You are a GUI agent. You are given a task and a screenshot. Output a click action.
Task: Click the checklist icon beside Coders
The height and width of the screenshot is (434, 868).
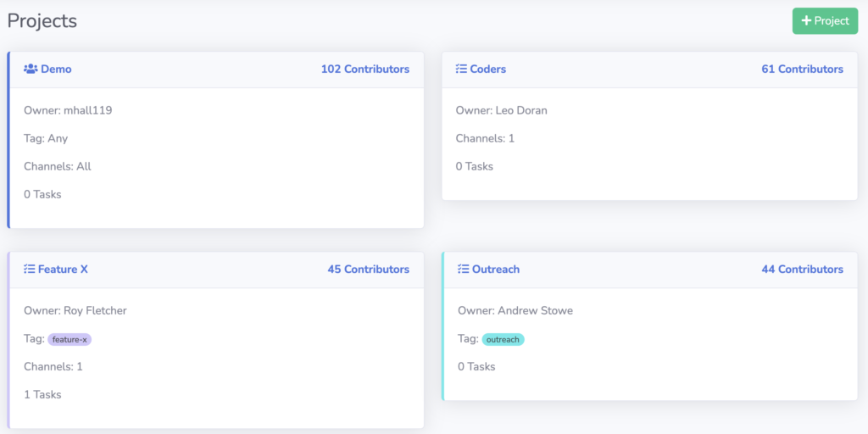click(x=461, y=70)
